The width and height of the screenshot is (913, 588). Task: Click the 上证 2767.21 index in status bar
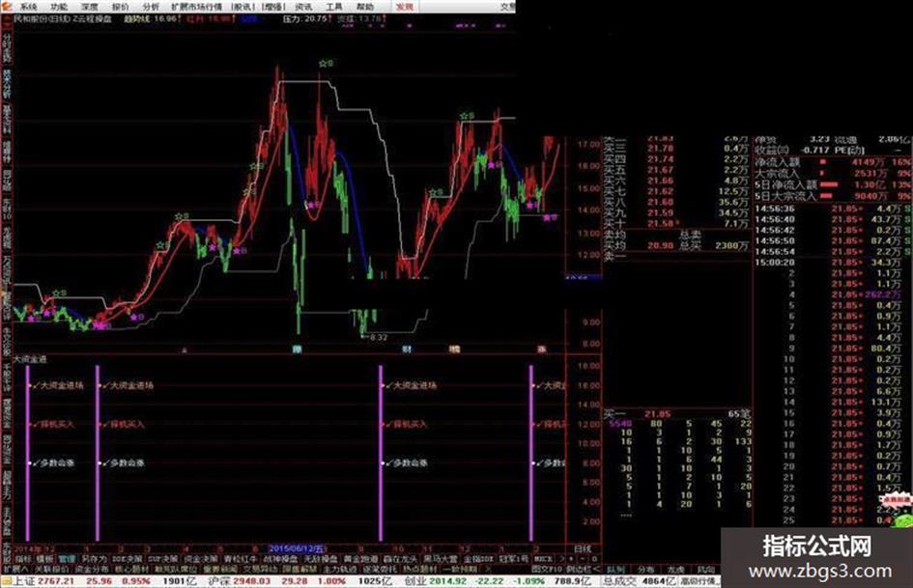[x=43, y=581]
